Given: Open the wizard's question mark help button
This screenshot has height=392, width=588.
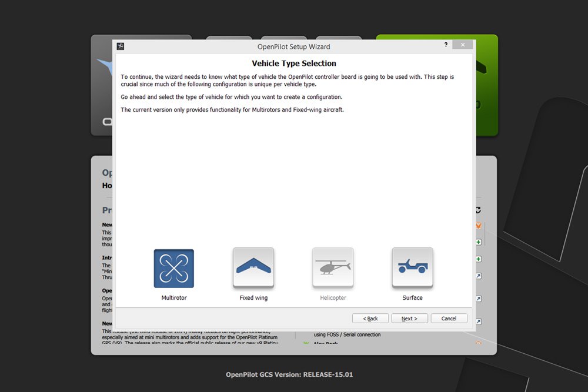Looking at the screenshot, I should (446, 45).
